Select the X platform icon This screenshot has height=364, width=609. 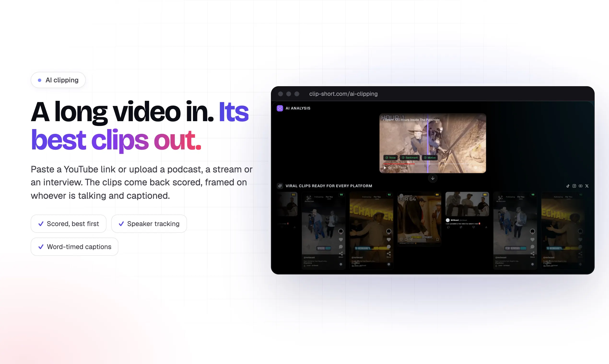click(587, 186)
